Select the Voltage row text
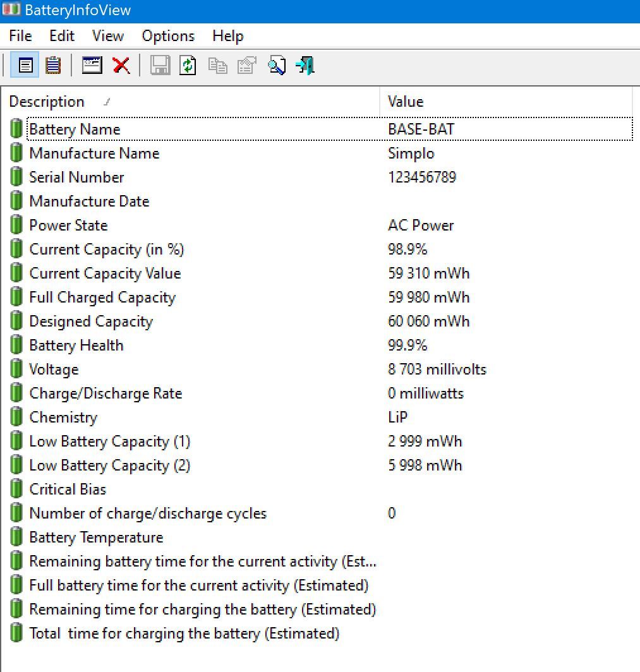Screen dimensions: 640x672 pos(54,369)
